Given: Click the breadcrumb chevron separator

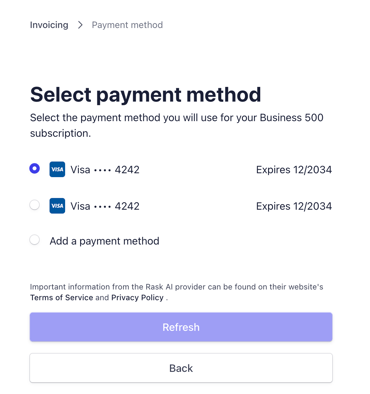Looking at the screenshot, I should (x=80, y=25).
